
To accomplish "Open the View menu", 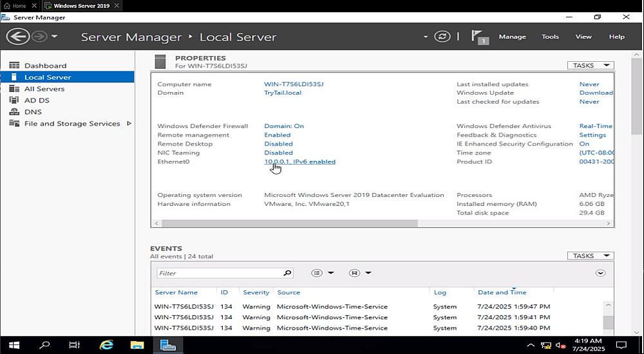I will coord(583,37).
